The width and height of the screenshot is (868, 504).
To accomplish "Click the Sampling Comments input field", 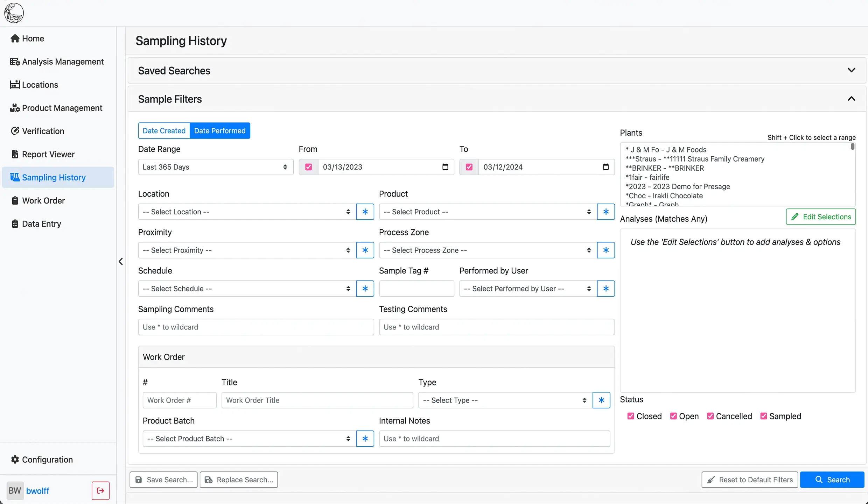I will pos(256,327).
